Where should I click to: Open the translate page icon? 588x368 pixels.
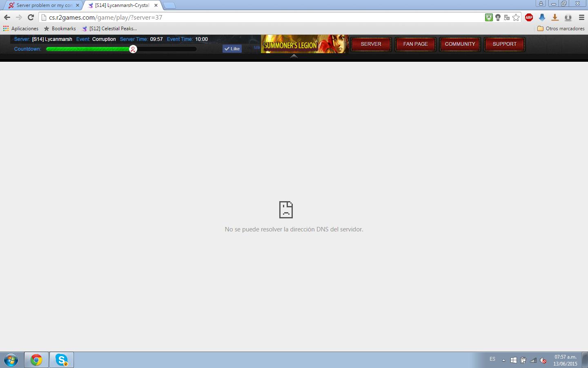point(507,17)
